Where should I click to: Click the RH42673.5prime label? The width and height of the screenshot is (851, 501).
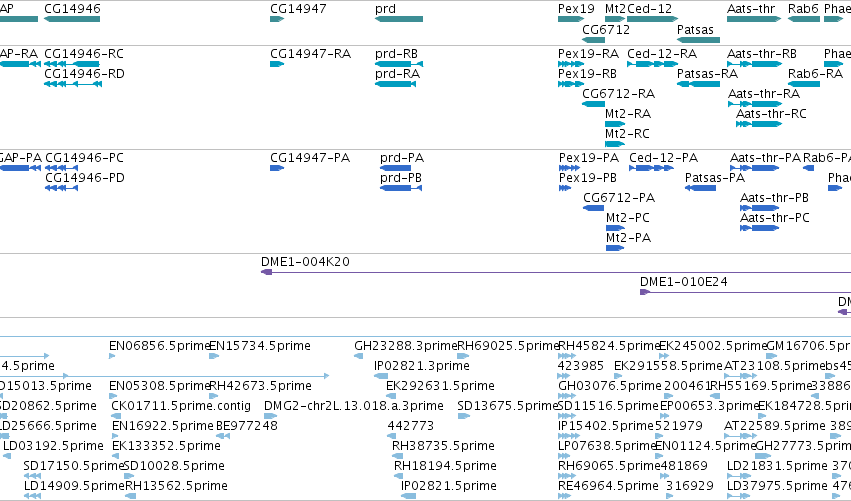pos(261,386)
